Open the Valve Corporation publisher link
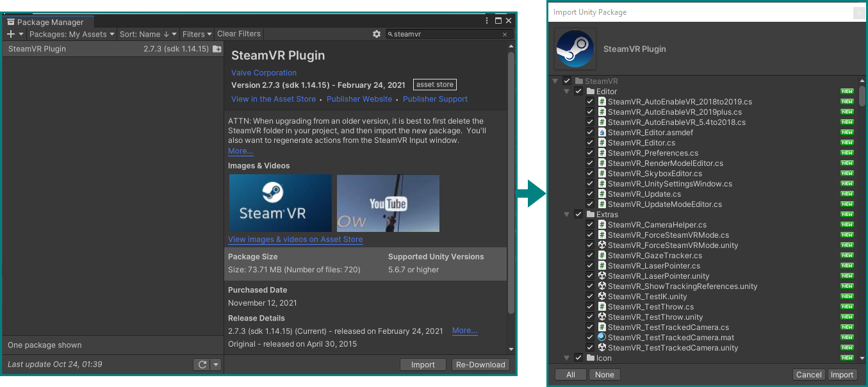Image resolution: width=868 pixels, height=387 pixels. coord(264,73)
